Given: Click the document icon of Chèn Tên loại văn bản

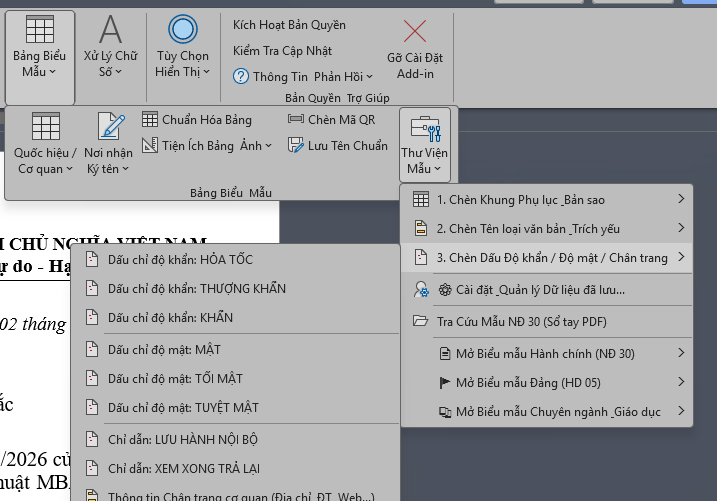Looking at the screenshot, I should (421, 228).
